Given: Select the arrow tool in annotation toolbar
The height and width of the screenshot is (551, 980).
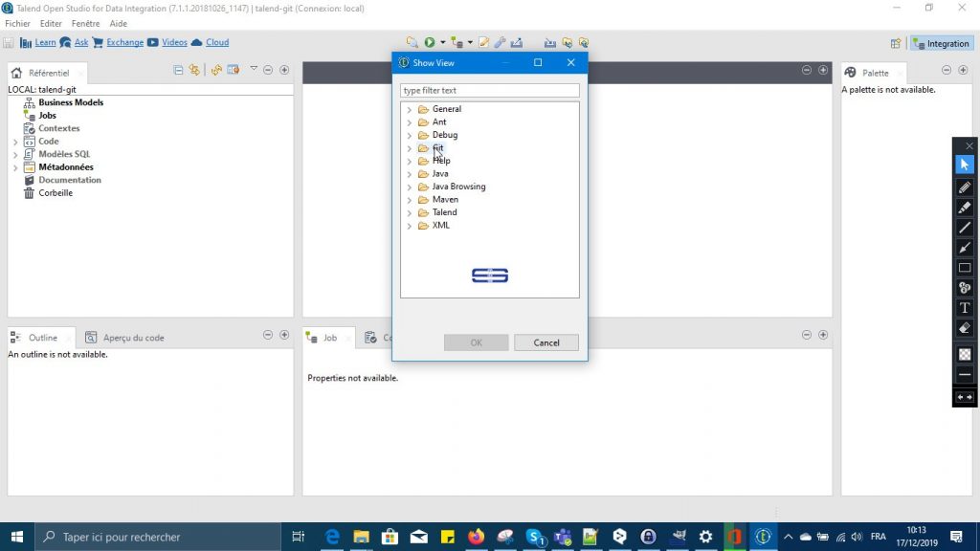Looking at the screenshot, I should coord(965,248).
